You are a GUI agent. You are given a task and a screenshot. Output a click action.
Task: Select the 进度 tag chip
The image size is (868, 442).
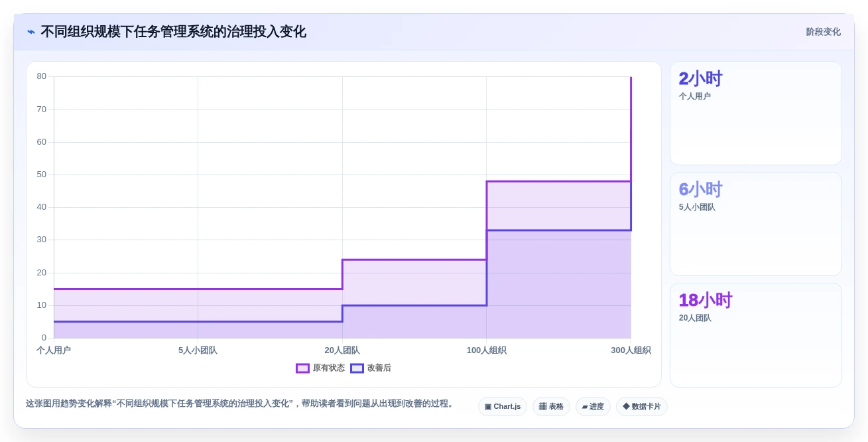tap(593, 407)
